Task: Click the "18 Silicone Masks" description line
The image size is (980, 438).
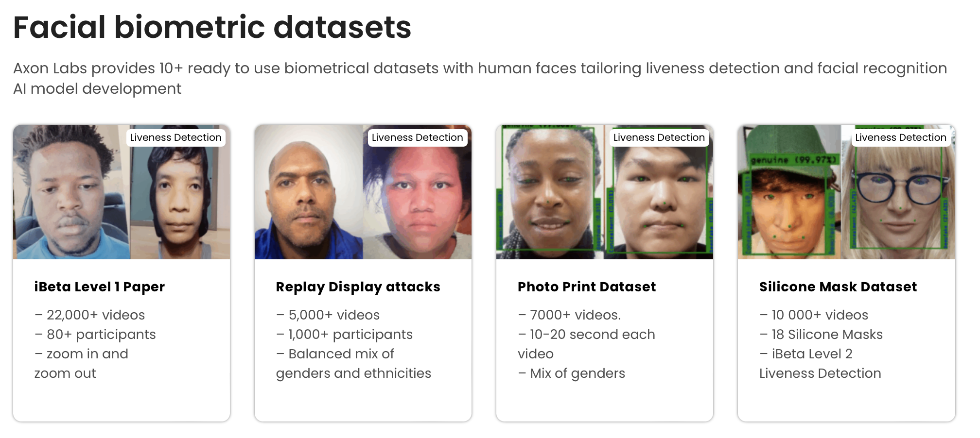Action: click(x=821, y=335)
